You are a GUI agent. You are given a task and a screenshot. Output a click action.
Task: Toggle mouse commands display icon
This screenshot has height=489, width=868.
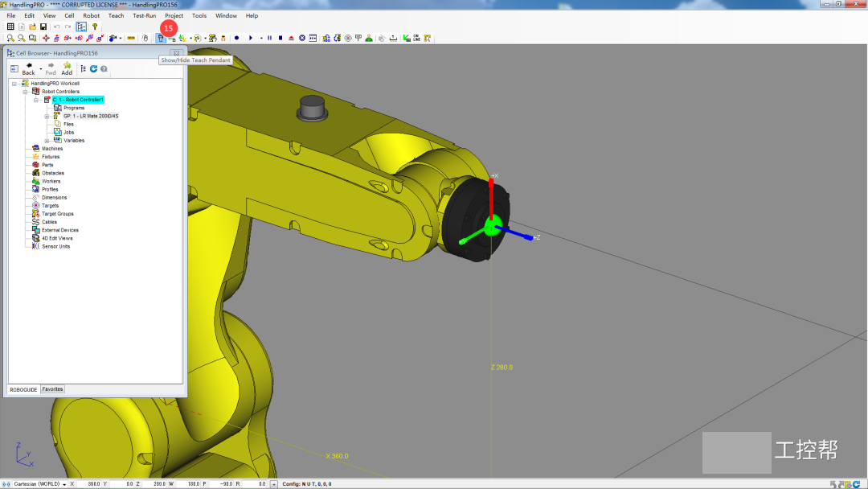point(145,38)
